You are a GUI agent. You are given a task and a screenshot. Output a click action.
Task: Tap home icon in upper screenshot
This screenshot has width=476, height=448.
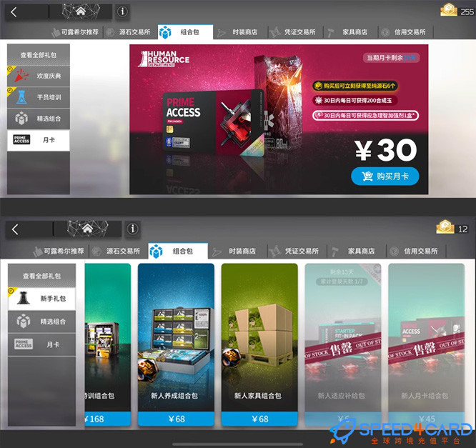tap(81, 11)
